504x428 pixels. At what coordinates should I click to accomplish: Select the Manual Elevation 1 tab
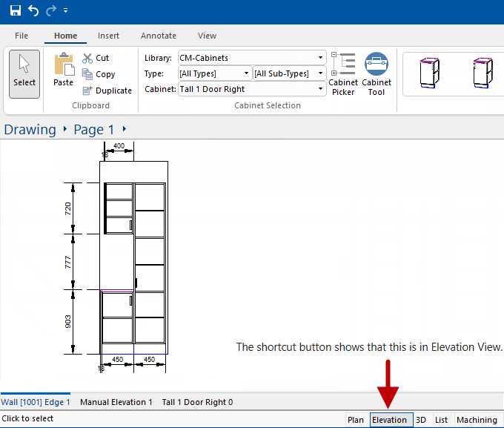coord(116,402)
